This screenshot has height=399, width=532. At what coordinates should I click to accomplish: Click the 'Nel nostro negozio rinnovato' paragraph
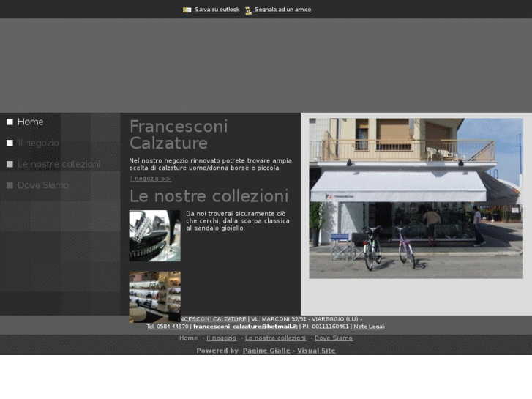click(210, 164)
